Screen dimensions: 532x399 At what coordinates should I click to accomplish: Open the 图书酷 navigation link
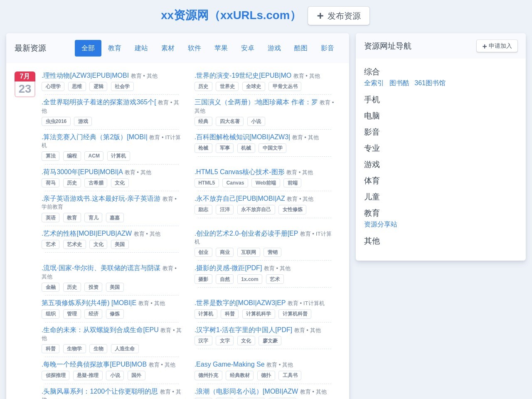[399, 83]
